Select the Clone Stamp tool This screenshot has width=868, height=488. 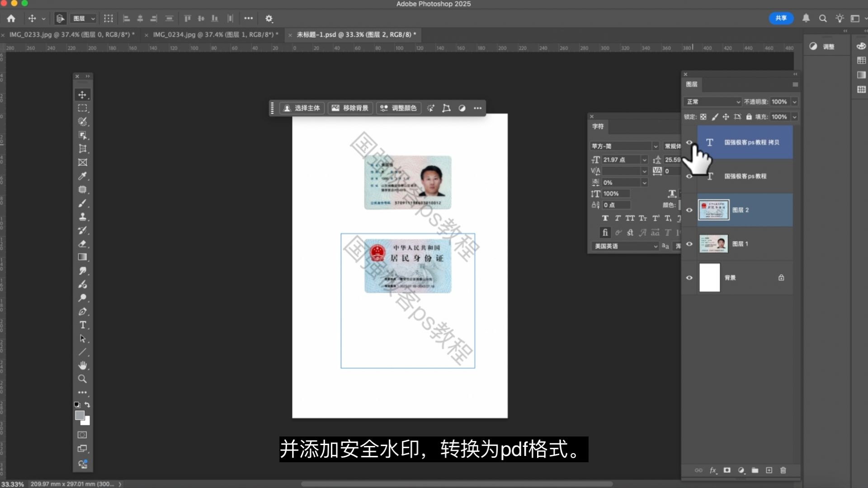coord(82,217)
